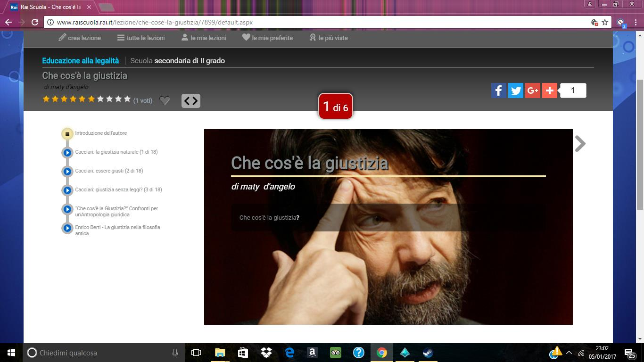
Task: Rate lesson with the first star
Action: click(46, 99)
